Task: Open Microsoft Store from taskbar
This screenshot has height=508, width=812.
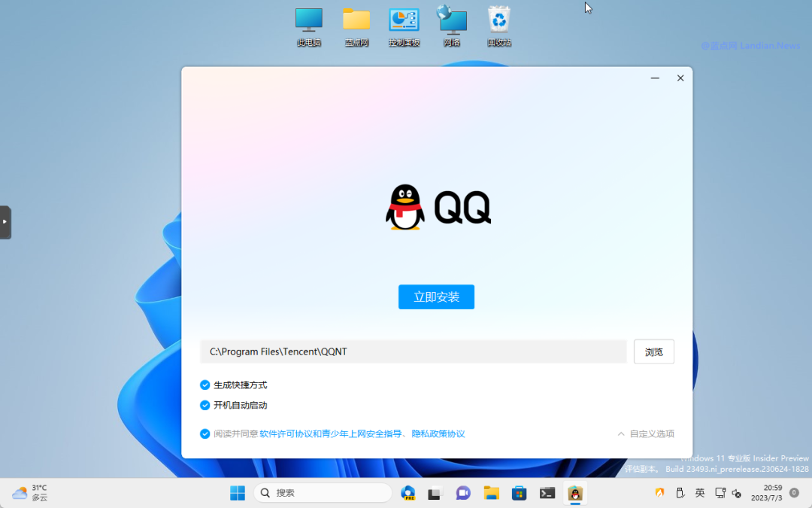Action: point(519,493)
